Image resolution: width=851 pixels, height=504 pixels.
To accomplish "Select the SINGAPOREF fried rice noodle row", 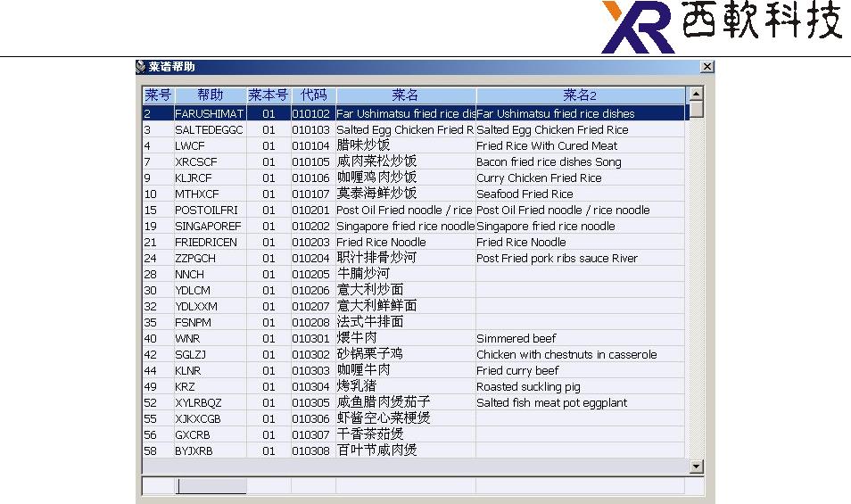I will pyautogui.click(x=414, y=227).
